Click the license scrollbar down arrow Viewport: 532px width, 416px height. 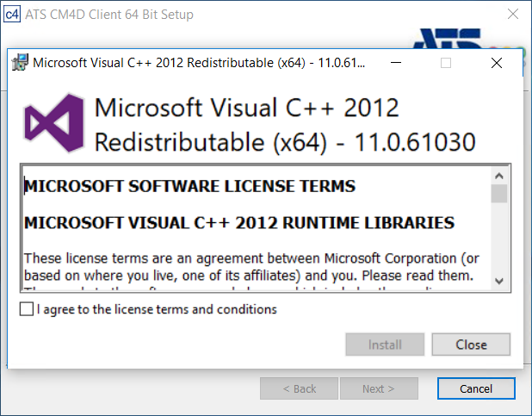click(x=498, y=281)
